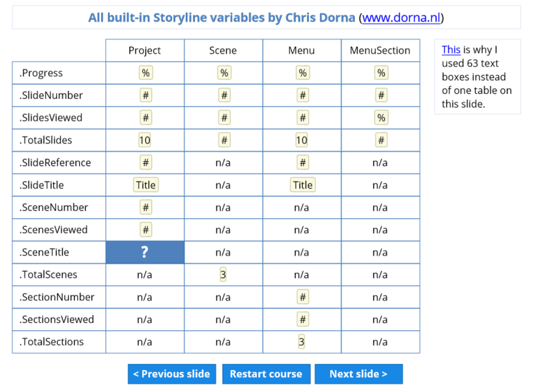
Task: Click the Previous slide button
Action: coord(171,374)
